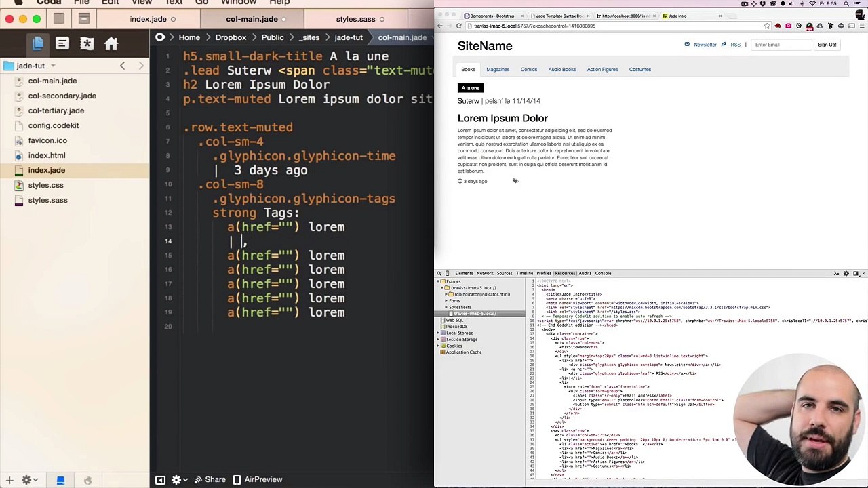Go to the Home sidebar icon
Viewport: 868px width, 488px height.
coord(111,45)
